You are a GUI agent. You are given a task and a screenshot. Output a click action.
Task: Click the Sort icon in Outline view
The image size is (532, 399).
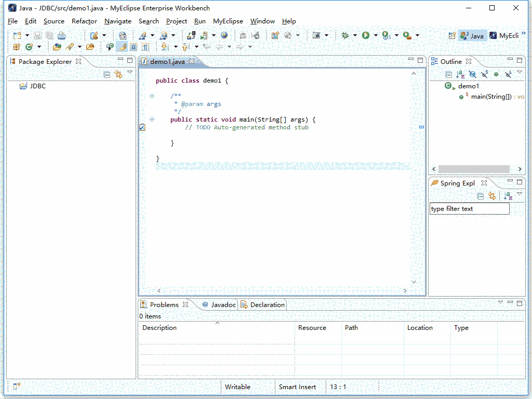tap(460, 74)
